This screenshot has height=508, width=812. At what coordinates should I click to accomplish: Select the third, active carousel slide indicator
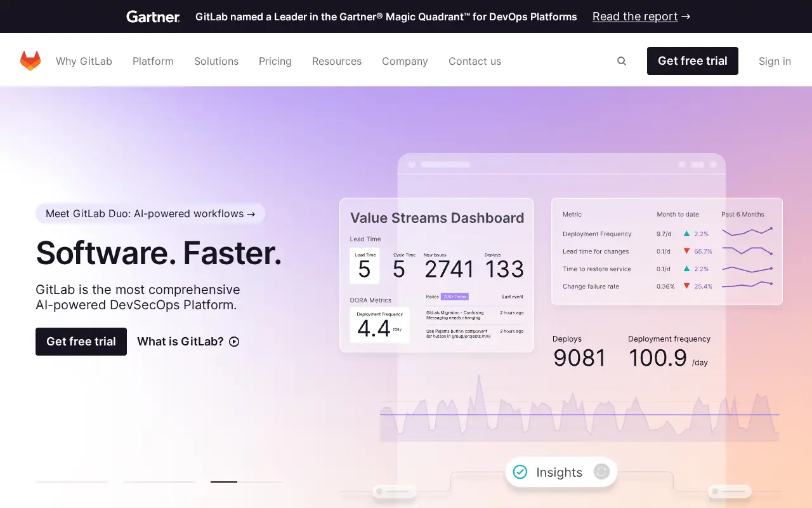[247, 482]
